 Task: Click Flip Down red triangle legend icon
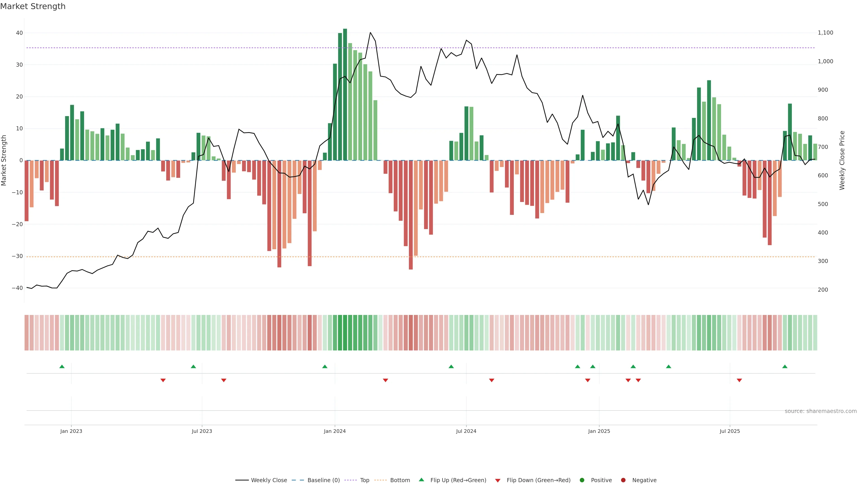pyautogui.click(x=498, y=480)
